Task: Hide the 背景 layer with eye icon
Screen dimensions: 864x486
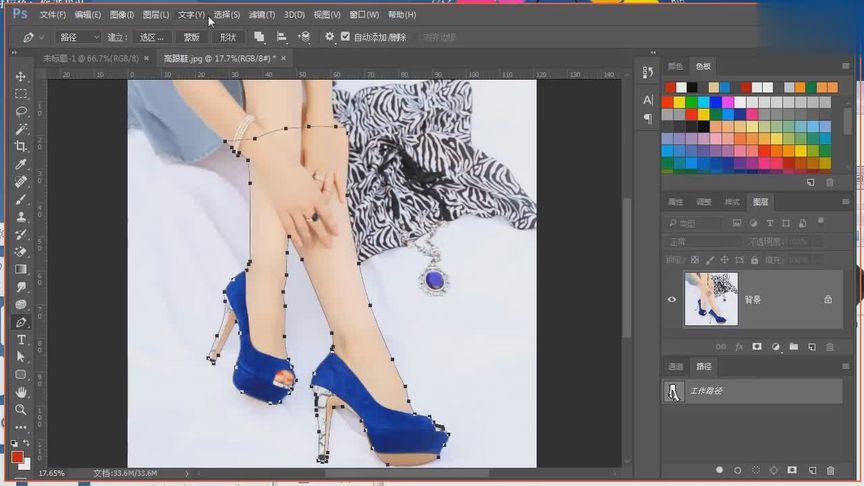Action: click(x=672, y=299)
